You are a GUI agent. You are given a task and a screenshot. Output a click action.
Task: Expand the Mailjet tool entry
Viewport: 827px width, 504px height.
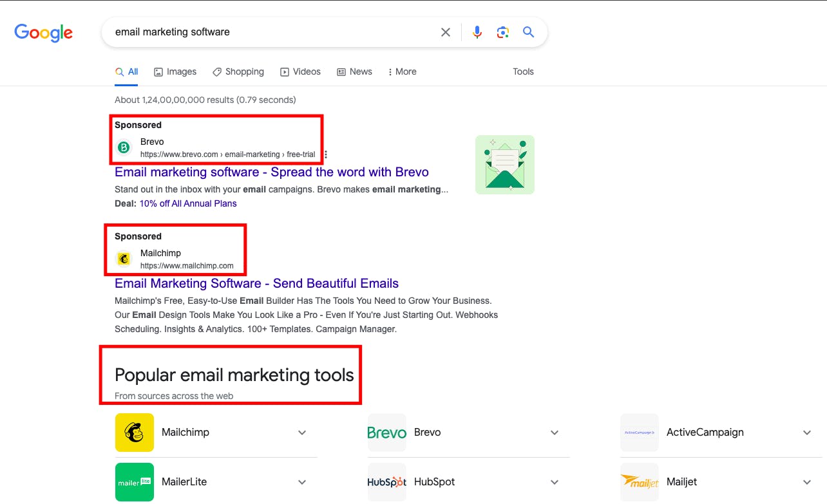(x=807, y=481)
